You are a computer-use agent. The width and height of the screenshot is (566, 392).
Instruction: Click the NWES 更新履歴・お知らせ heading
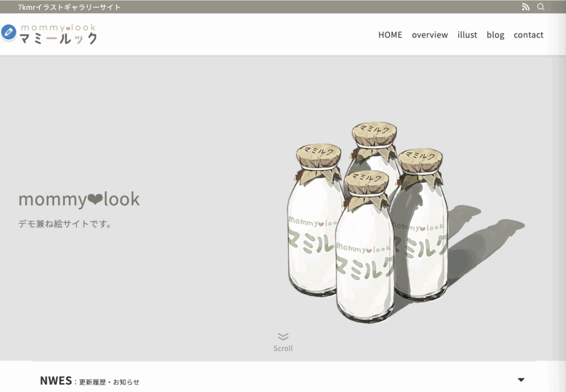tap(90, 381)
